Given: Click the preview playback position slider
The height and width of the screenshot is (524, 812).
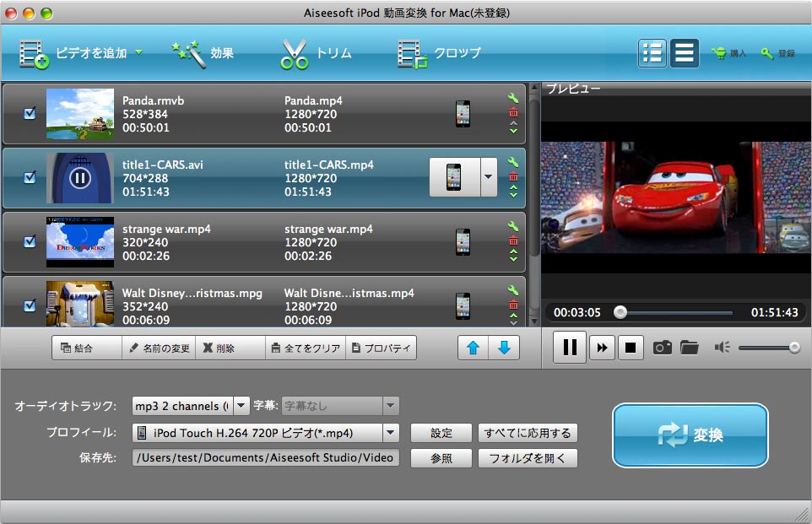Looking at the screenshot, I should coord(620,312).
